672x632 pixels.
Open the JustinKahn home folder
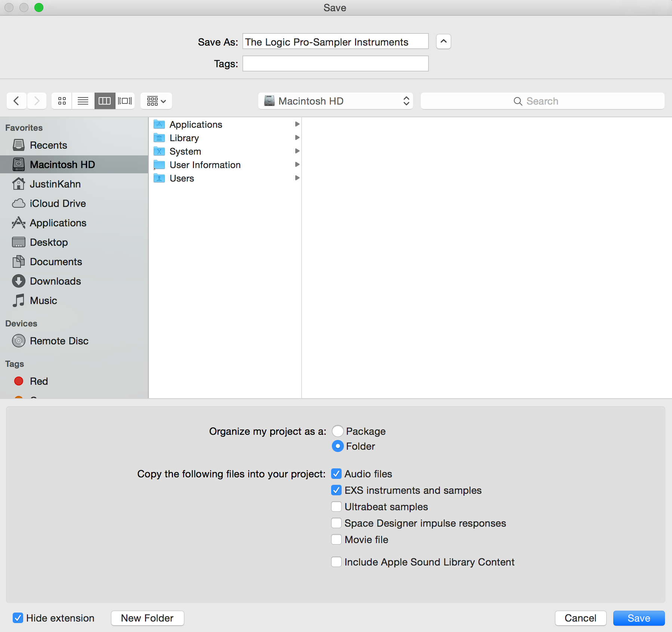tap(74, 184)
